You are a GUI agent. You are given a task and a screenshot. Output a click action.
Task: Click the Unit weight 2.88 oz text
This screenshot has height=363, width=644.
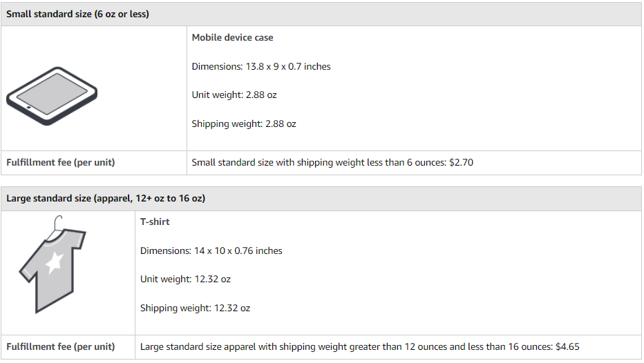pos(234,95)
